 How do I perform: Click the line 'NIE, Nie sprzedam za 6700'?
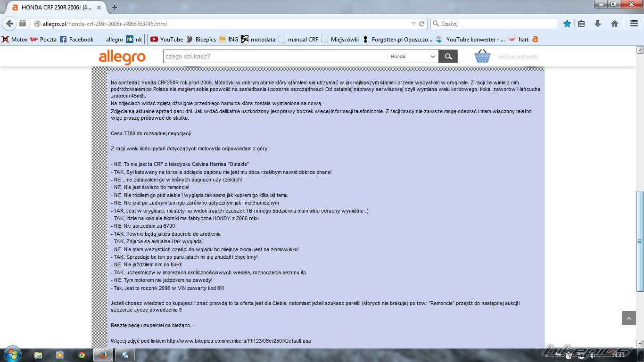point(143,226)
